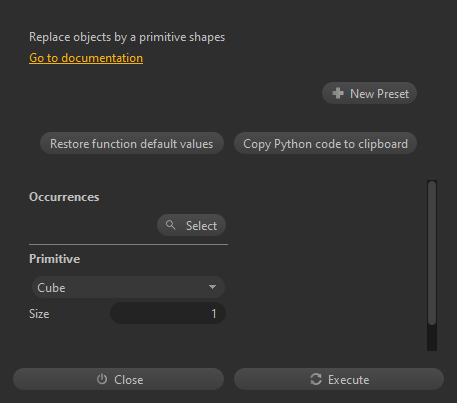Image resolution: width=457 pixels, height=403 pixels.
Task: Click the arrow of the Primitive combo box
Action: 212,287
